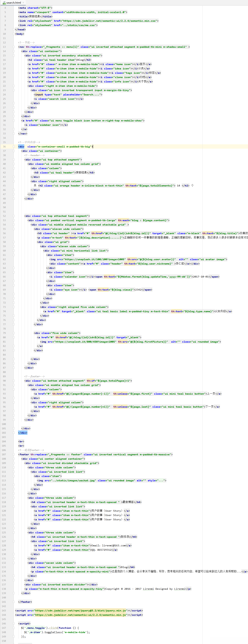Click the views count 2342

[138, 289]
